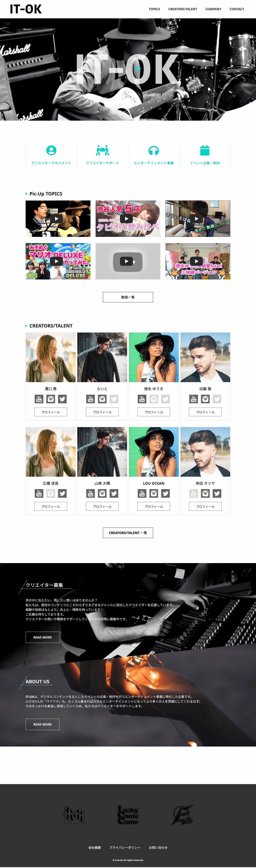Click the プライバシーポリシー footer link
This screenshot has width=256, height=868.
click(125, 848)
